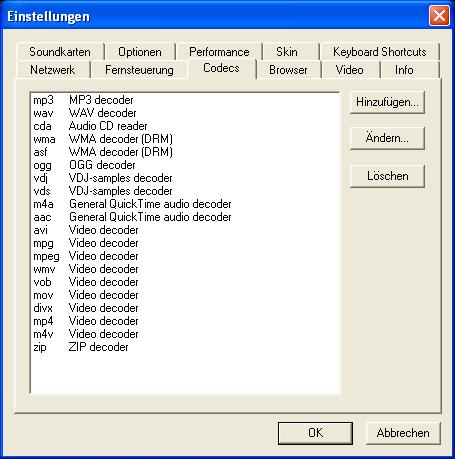Click the Löschen button
455x459 pixels.
387,176
